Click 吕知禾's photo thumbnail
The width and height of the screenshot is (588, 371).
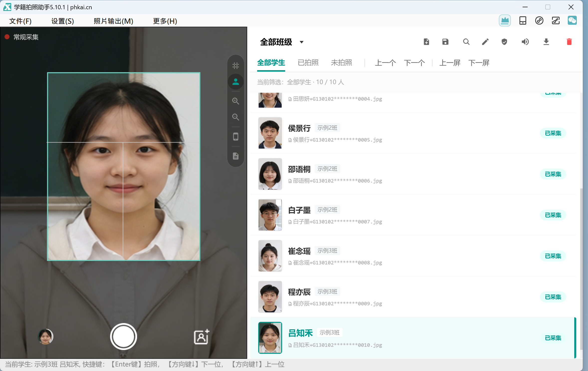(270, 338)
